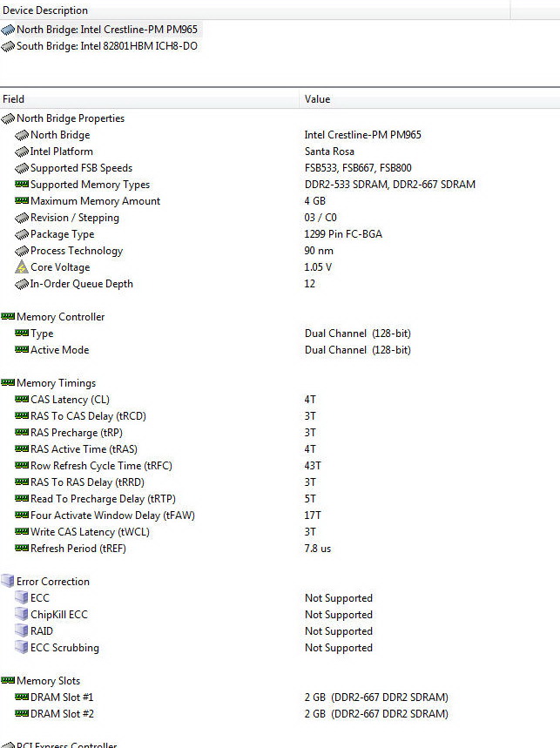Select South Bridge: Intel 82801HBM ICH8-DO device
The width and height of the screenshot is (560, 748).
click(107, 46)
